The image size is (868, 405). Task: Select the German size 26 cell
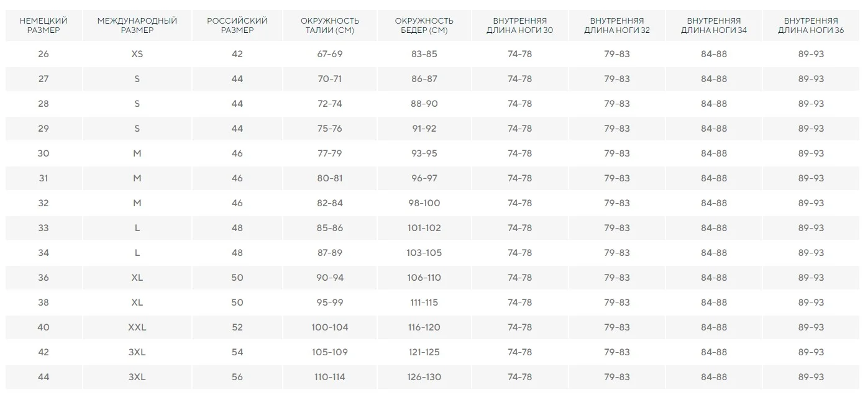tap(43, 54)
